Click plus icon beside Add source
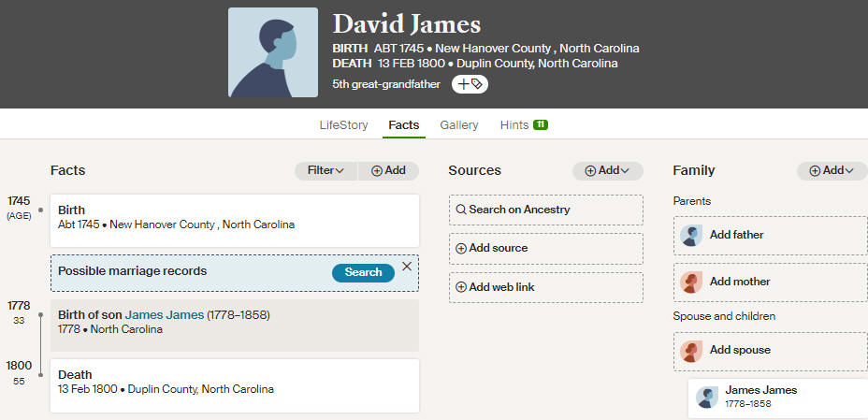The image size is (868, 420). pos(461,249)
